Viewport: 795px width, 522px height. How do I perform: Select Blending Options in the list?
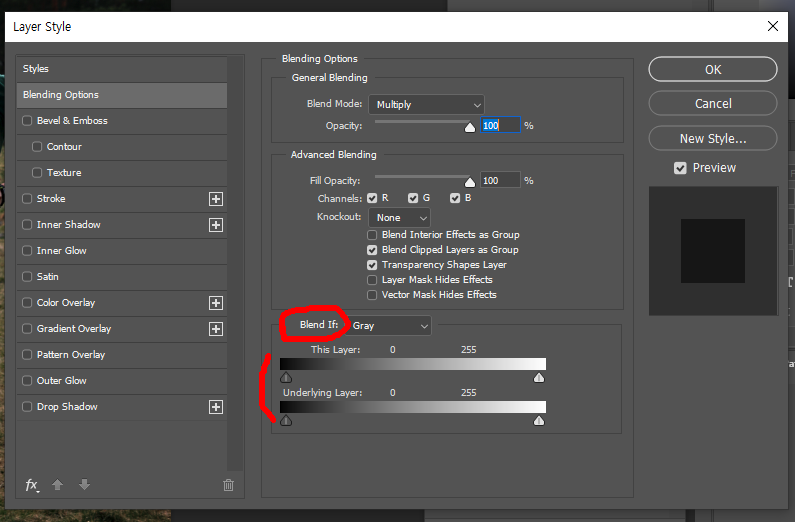click(x=122, y=95)
